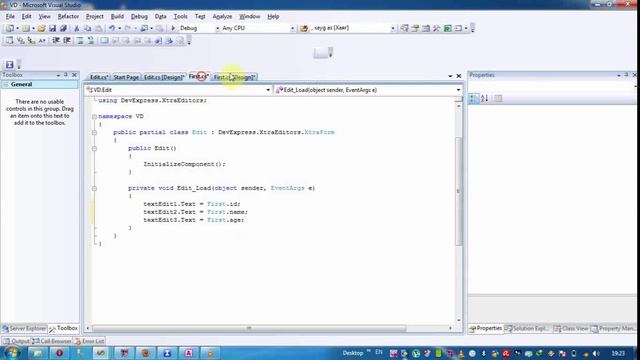This screenshot has width=640, height=360.
Task: Click the Property Pages icon in Properties
Action: (498, 98)
